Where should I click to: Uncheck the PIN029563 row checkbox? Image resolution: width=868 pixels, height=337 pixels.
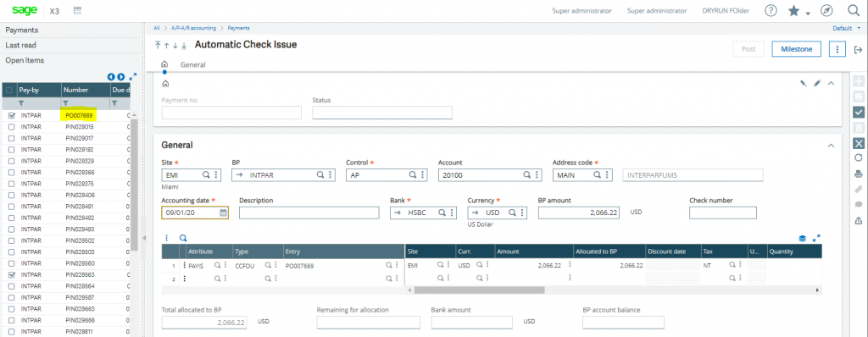point(12,274)
